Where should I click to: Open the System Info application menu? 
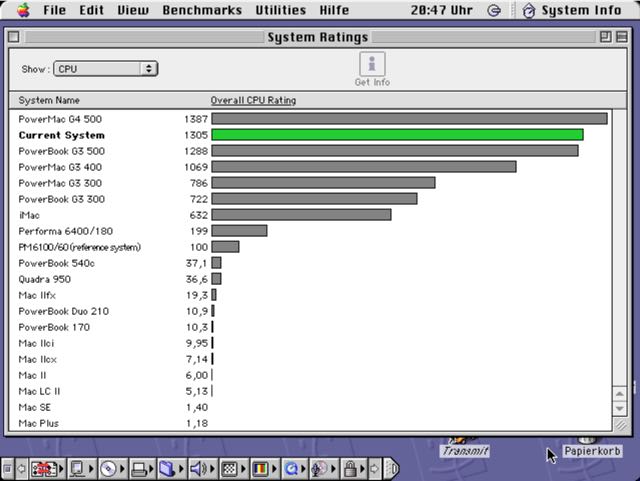coord(572,10)
